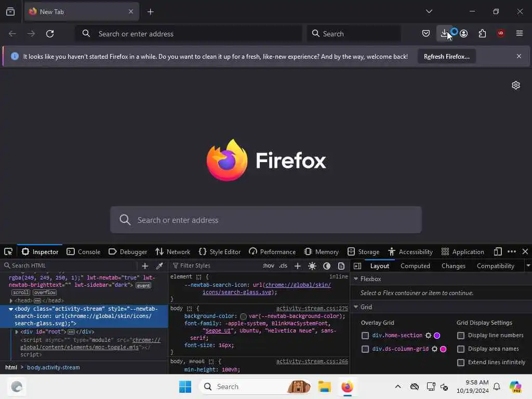Personalize new tab gear icon

[x=516, y=85]
